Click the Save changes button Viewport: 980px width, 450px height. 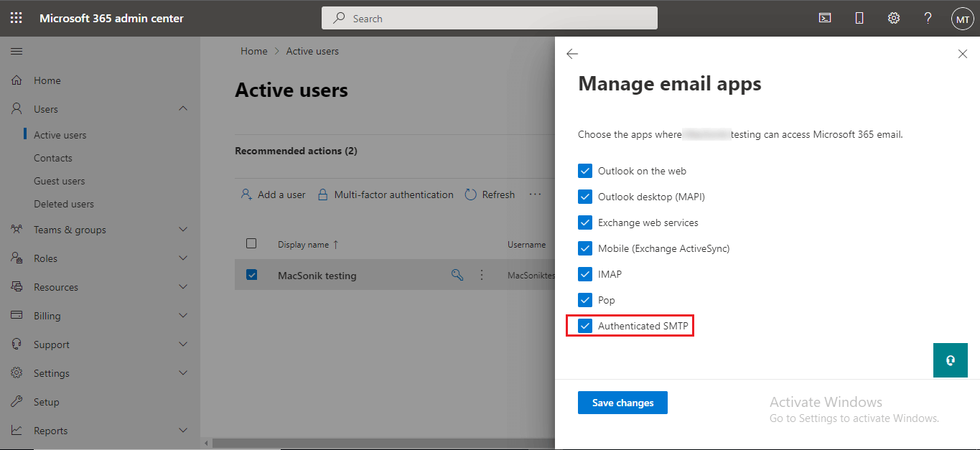622,403
